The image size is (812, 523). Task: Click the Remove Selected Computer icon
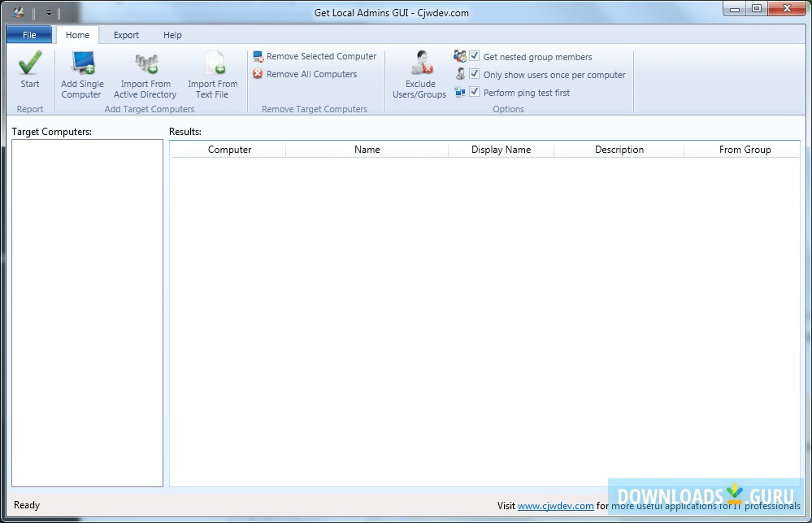click(x=258, y=55)
